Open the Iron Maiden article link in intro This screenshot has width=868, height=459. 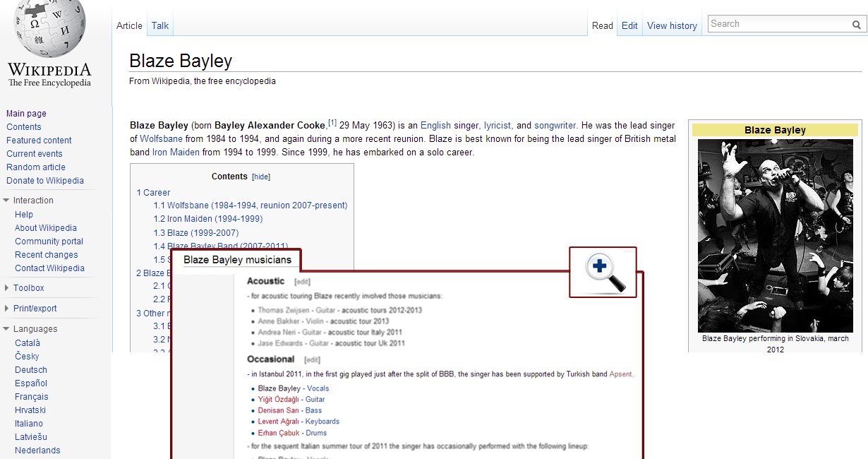click(x=176, y=153)
